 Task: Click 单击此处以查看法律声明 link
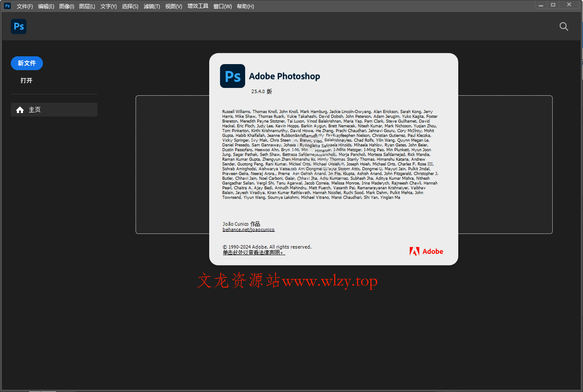(x=254, y=253)
